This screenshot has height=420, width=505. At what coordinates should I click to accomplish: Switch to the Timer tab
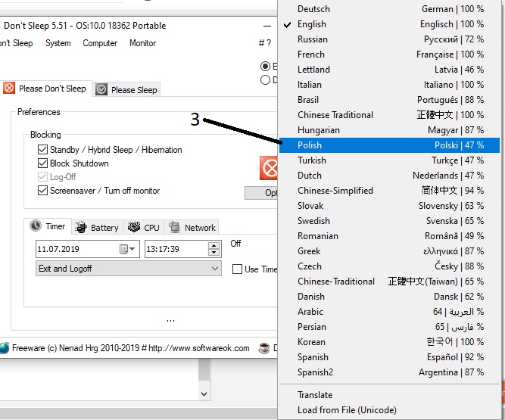(x=48, y=226)
